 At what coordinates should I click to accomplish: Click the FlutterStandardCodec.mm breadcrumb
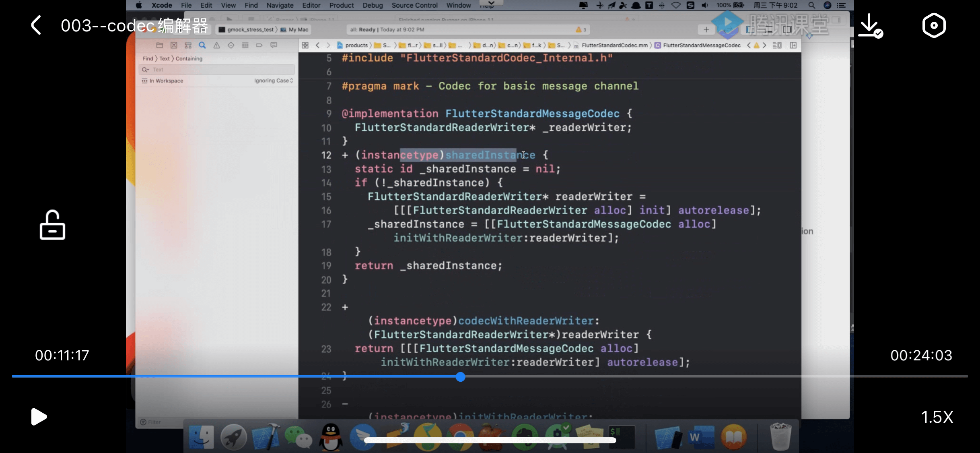(614, 45)
